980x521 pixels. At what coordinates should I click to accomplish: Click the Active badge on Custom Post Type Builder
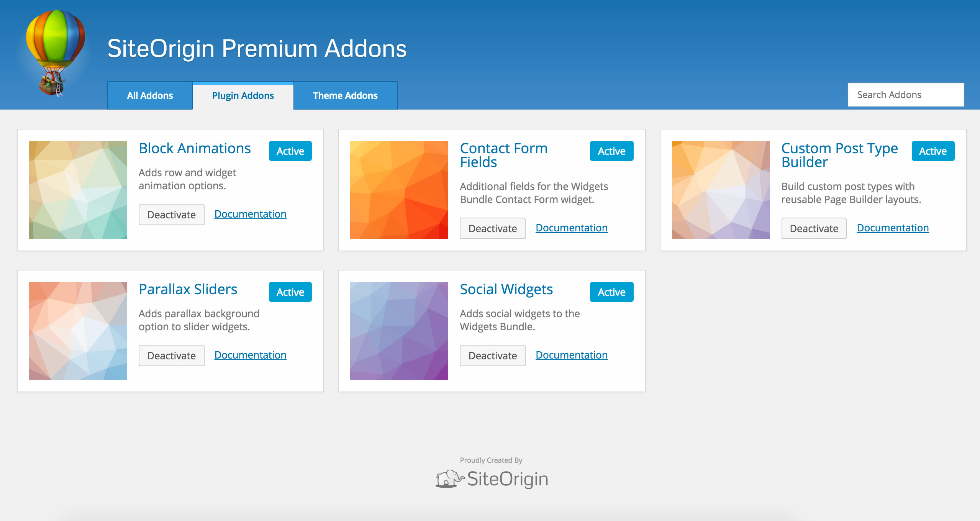pos(932,151)
